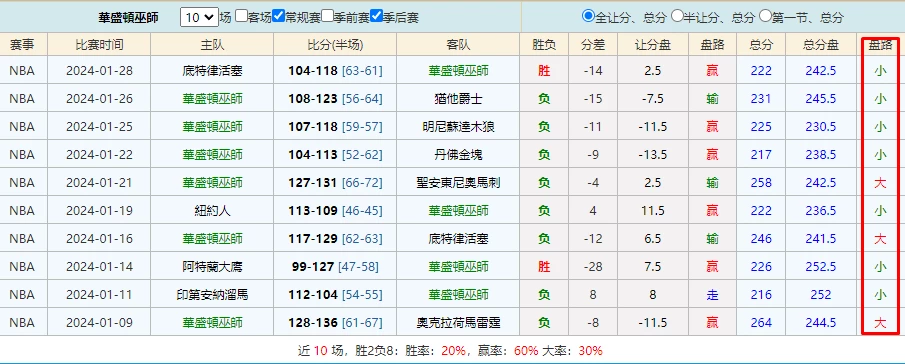This screenshot has height=364, width=905.
Task: Open 明尼蘇達木狼 team link
Action: (458, 127)
